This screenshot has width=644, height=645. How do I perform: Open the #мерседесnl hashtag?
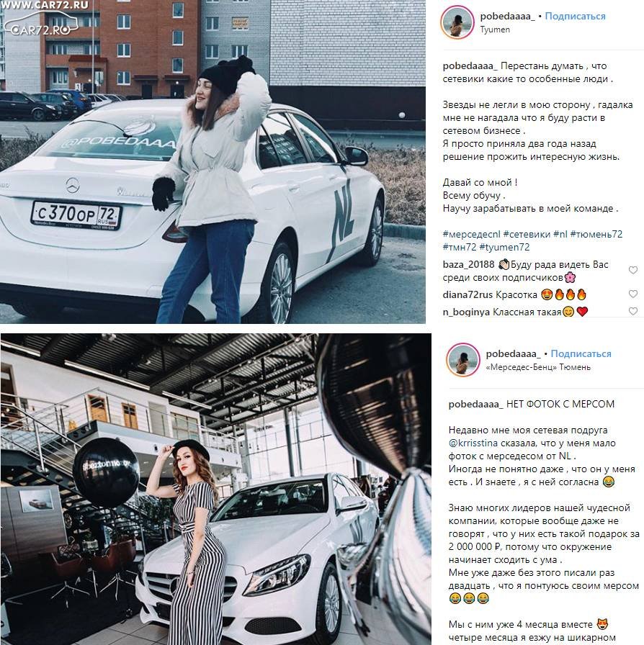coord(471,234)
